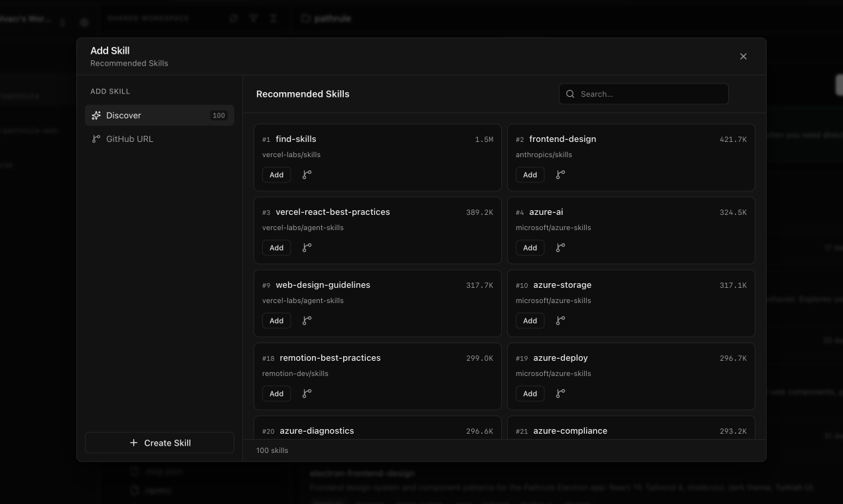843x504 pixels.
Task: Click the 100 count badge on Discover
Action: [218, 115]
